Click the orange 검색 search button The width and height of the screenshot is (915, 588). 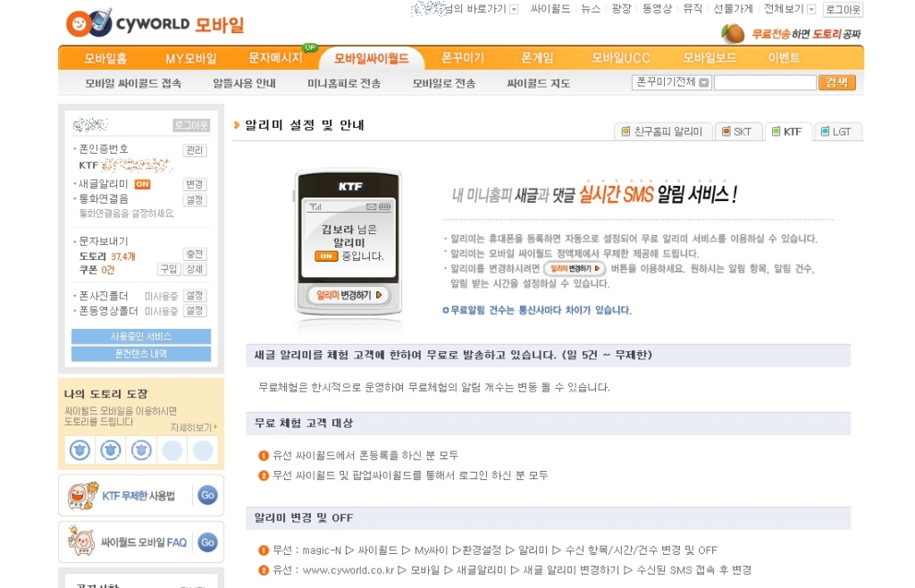[836, 82]
